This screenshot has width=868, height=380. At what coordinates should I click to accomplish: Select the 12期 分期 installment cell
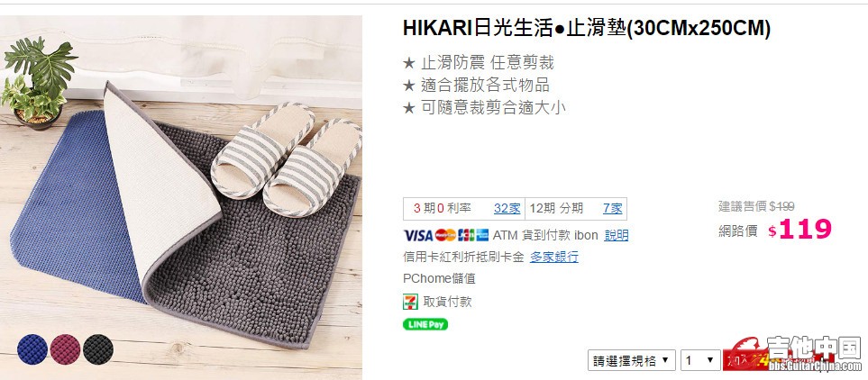[576, 209]
